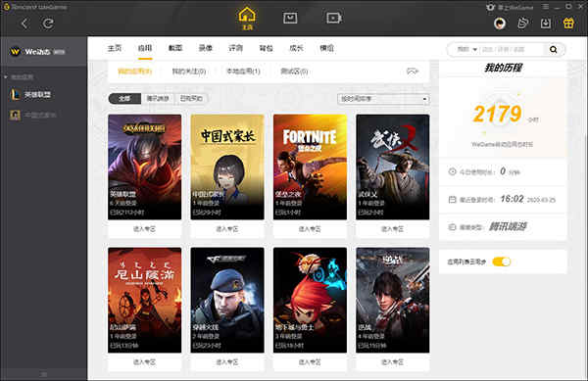This screenshot has height=381, width=588.
Task: Switch to the third content tab
Action: point(175,48)
